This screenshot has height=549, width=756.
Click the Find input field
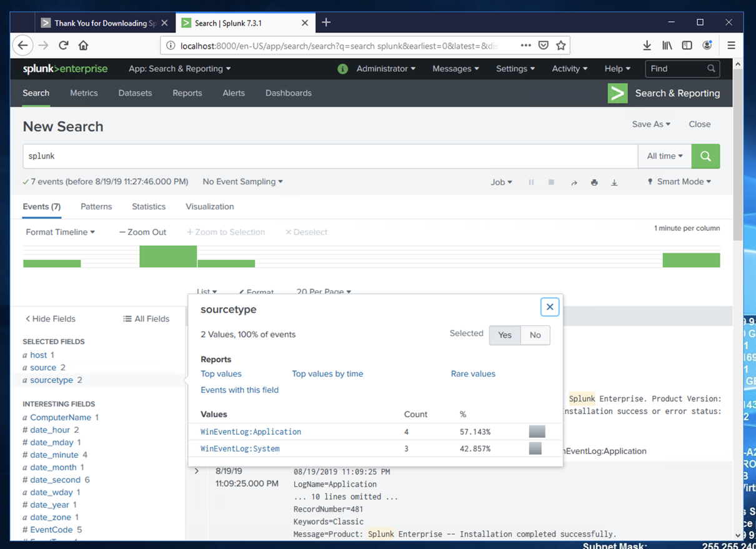click(682, 69)
